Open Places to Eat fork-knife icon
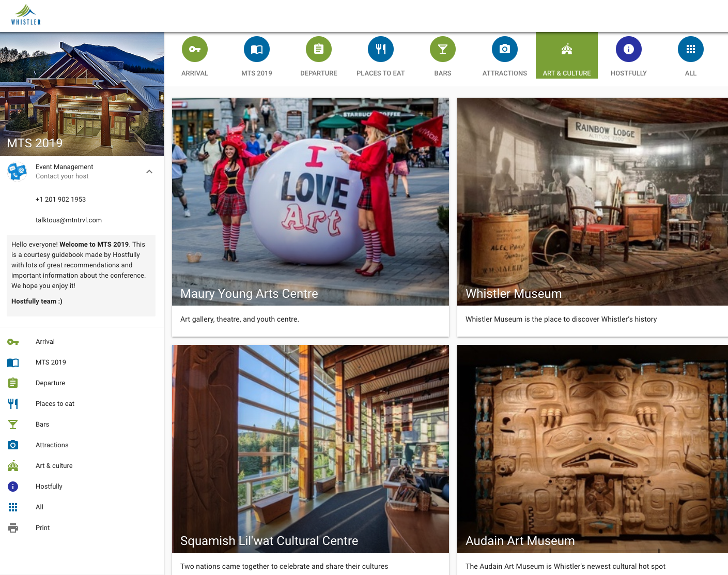Image resolution: width=728 pixels, height=575 pixels. click(381, 49)
